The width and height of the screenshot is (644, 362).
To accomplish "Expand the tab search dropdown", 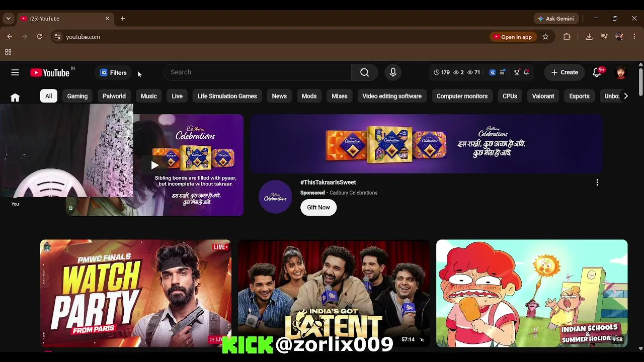I will pyautogui.click(x=8, y=19).
